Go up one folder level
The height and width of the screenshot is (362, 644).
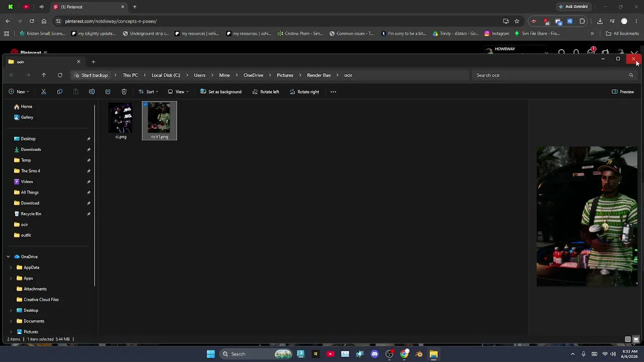[x=44, y=75]
